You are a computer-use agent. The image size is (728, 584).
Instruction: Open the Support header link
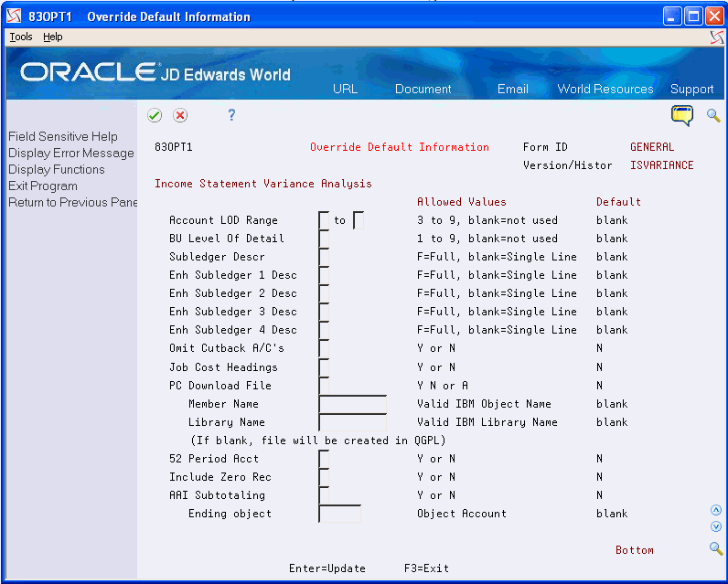(691, 89)
